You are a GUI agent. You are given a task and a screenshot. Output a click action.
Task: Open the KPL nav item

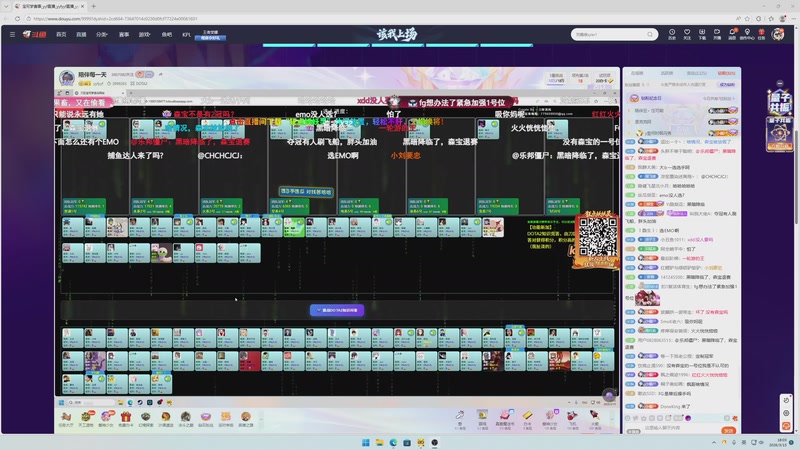tap(186, 34)
